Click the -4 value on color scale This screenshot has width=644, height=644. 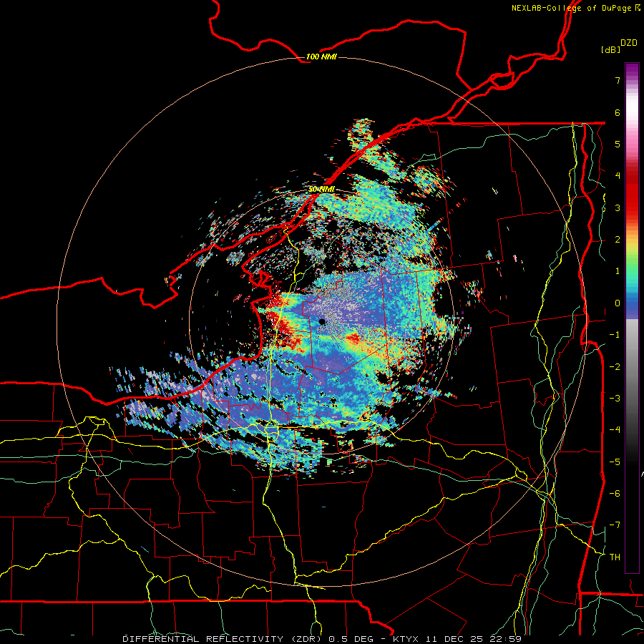tap(615, 430)
